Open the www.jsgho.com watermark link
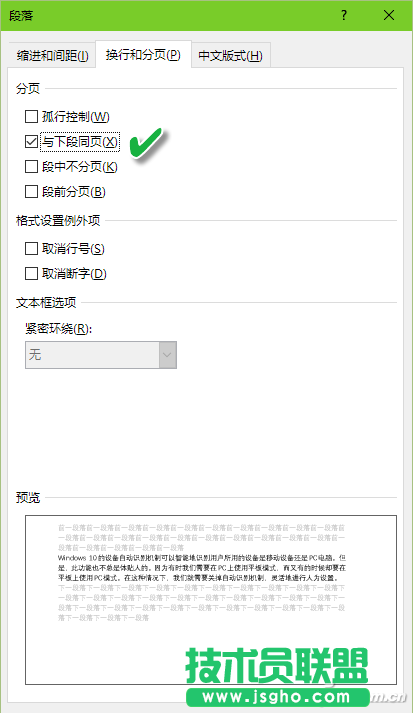The height and width of the screenshot is (713, 413). pyautogui.click(x=276, y=697)
